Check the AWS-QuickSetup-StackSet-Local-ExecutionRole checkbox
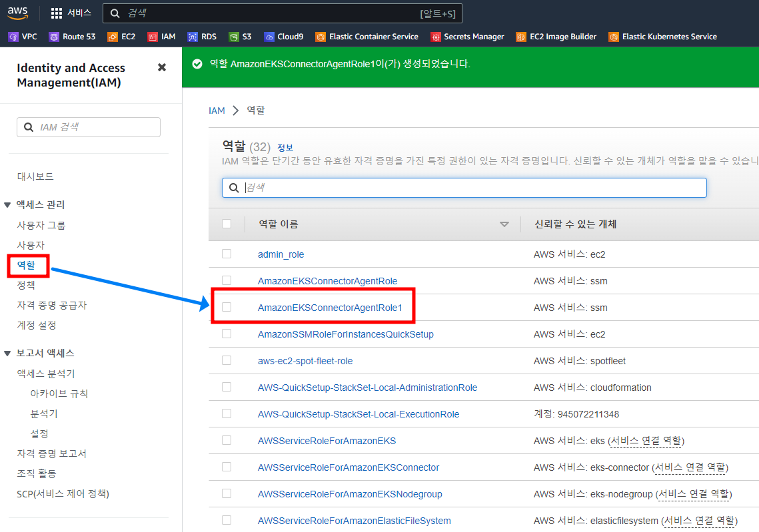The image size is (759, 532). 227,413
